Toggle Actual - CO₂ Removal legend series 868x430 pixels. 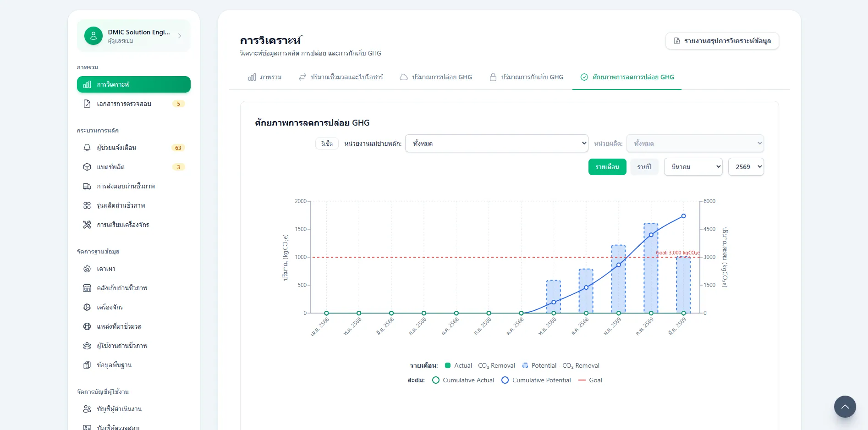(x=480, y=365)
